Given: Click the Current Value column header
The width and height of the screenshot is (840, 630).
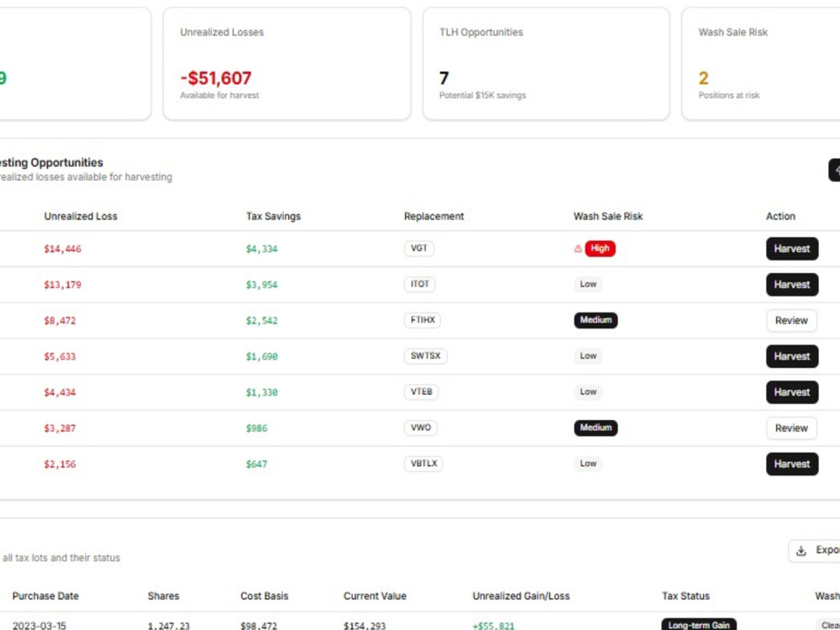Looking at the screenshot, I should click(375, 596).
